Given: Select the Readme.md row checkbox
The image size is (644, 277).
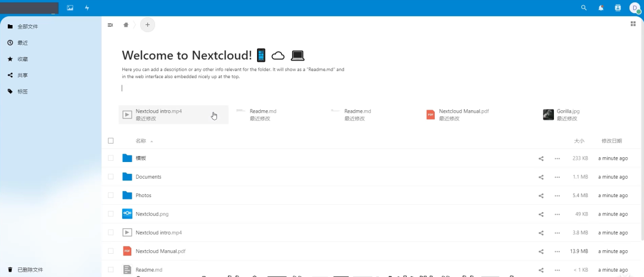Looking at the screenshot, I should pyautogui.click(x=110, y=270).
